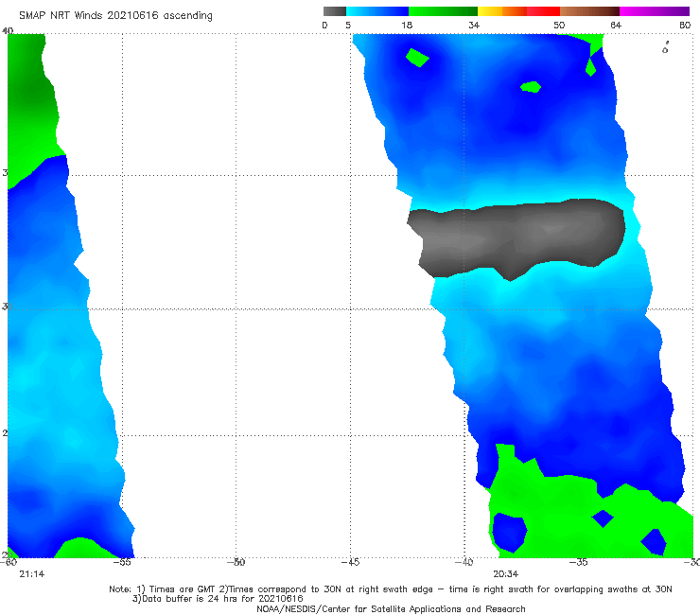Click the '-50' longitude axis label
The width and height of the screenshot is (700, 615).
(x=236, y=562)
